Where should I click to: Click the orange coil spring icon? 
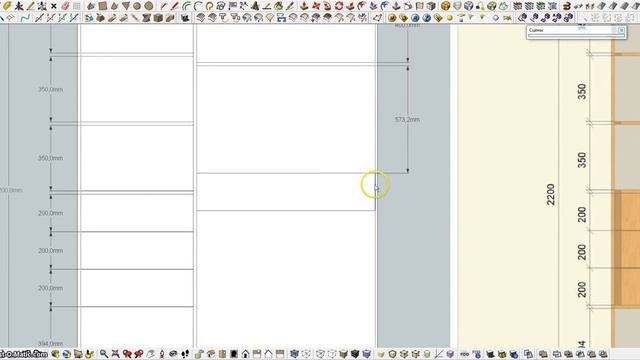[x=567, y=6]
